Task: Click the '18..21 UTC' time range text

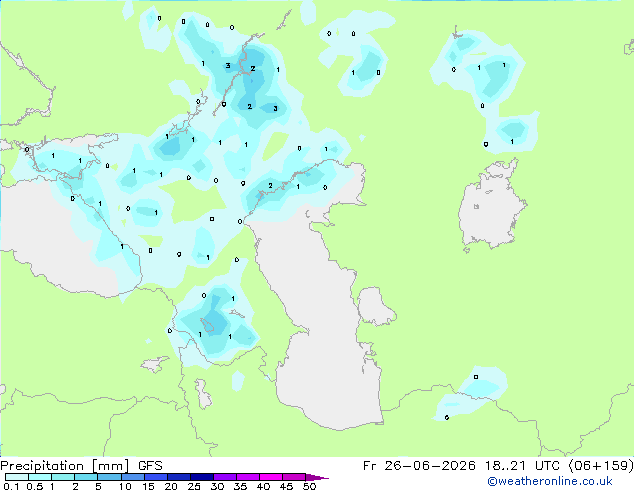Action: coord(522,466)
